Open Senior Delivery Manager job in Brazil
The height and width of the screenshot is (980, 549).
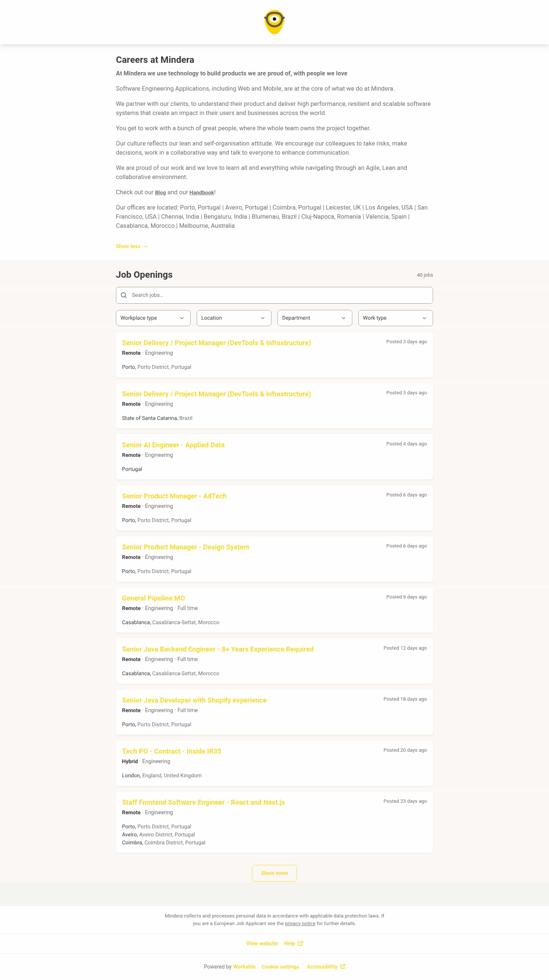(216, 394)
